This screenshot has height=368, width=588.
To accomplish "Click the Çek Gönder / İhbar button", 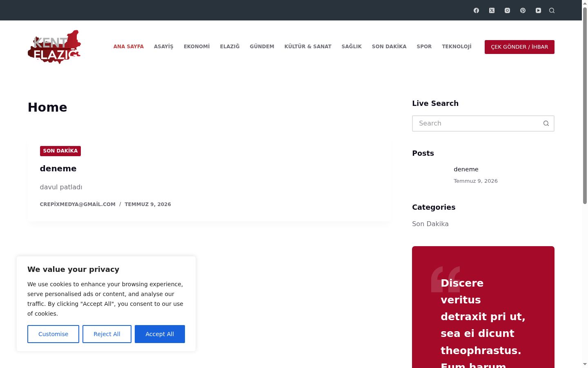I will (x=519, y=47).
